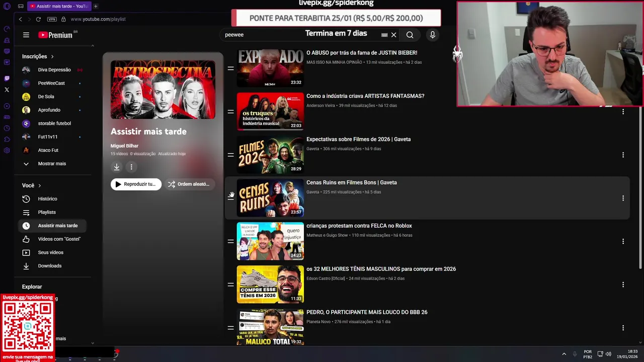Screen dimensions: 644x362
Task: Open Histórico in sidebar
Action: tap(47, 199)
